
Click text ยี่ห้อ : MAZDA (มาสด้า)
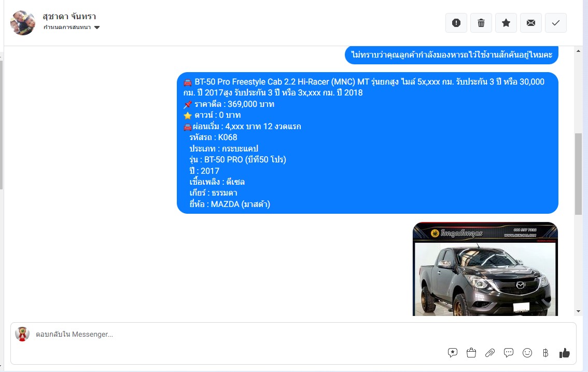(230, 204)
